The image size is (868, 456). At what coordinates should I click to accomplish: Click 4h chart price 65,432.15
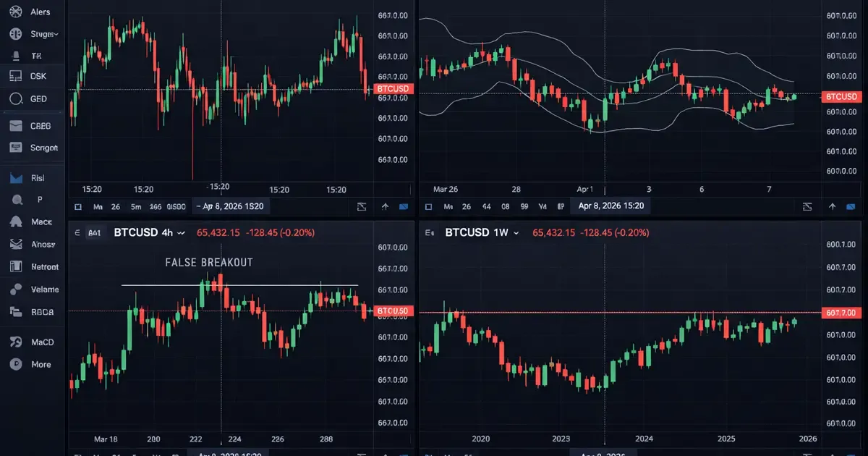pyautogui.click(x=218, y=233)
